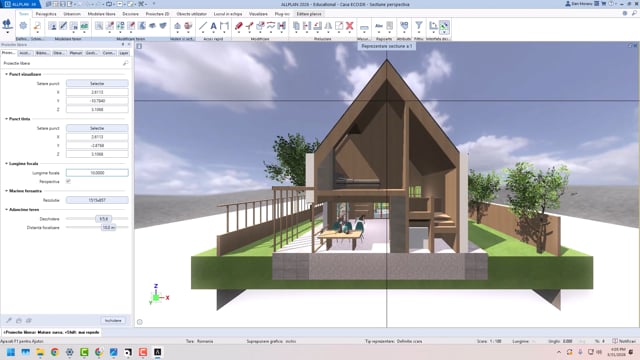Click the Selectie button under Punct tinta

tap(97, 128)
